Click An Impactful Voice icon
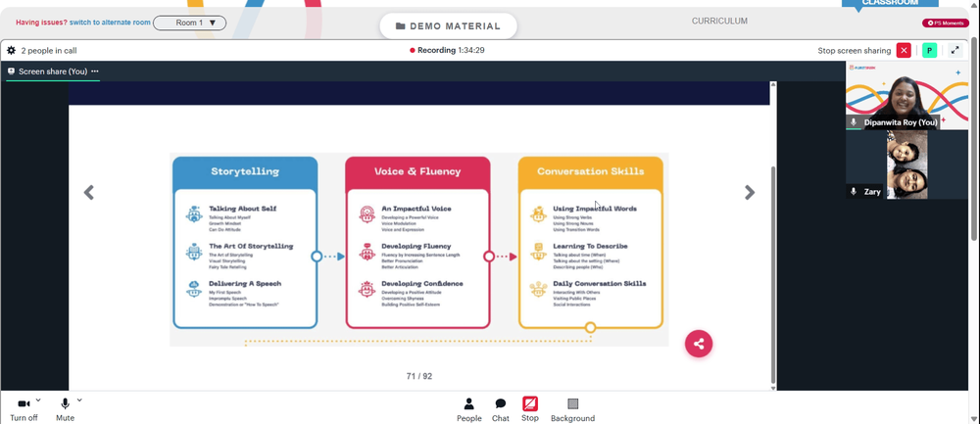The width and height of the screenshot is (980, 424). coord(367,214)
